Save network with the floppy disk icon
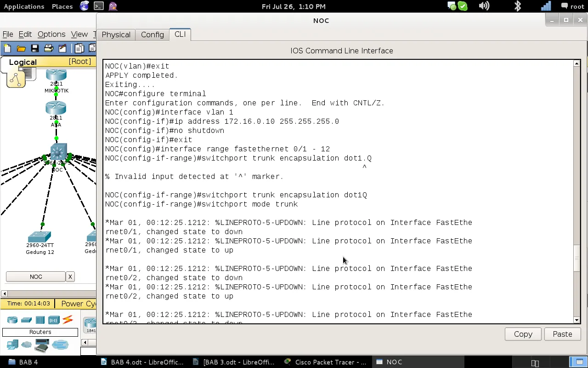588x368 pixels. tap(35, 48)
